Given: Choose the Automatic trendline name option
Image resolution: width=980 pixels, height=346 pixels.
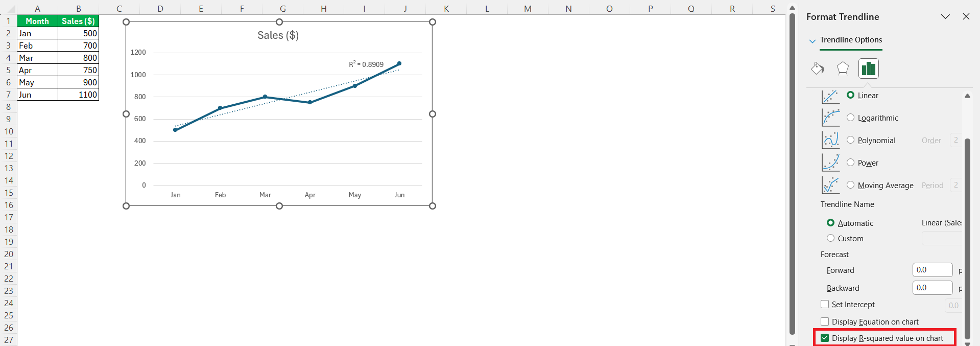Looking at the screenshot, I should (831, 223).
